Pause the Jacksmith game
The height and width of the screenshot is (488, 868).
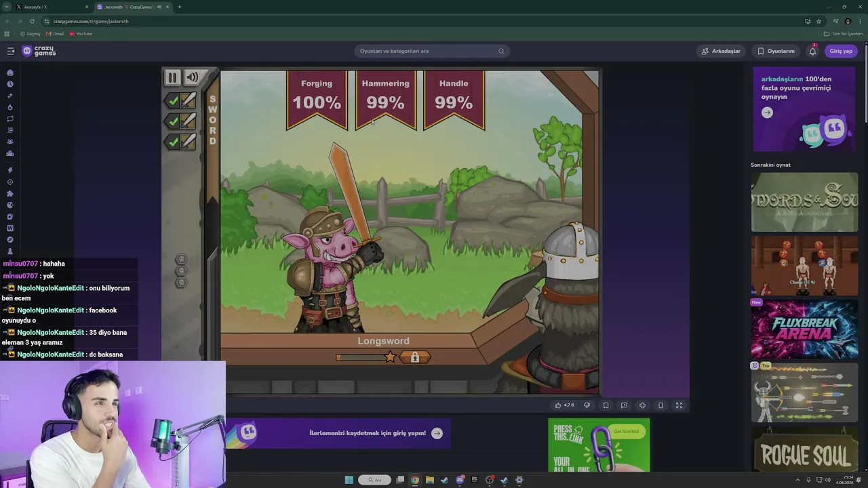coord(172,78)
